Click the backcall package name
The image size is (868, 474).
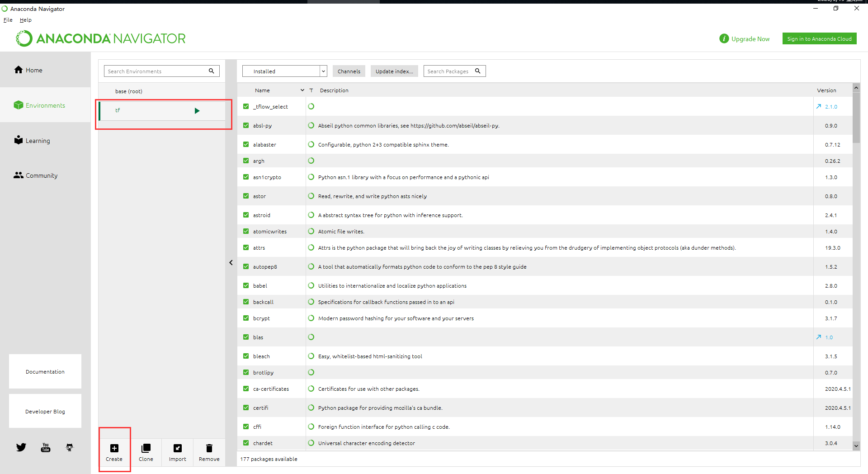point(263,302)
